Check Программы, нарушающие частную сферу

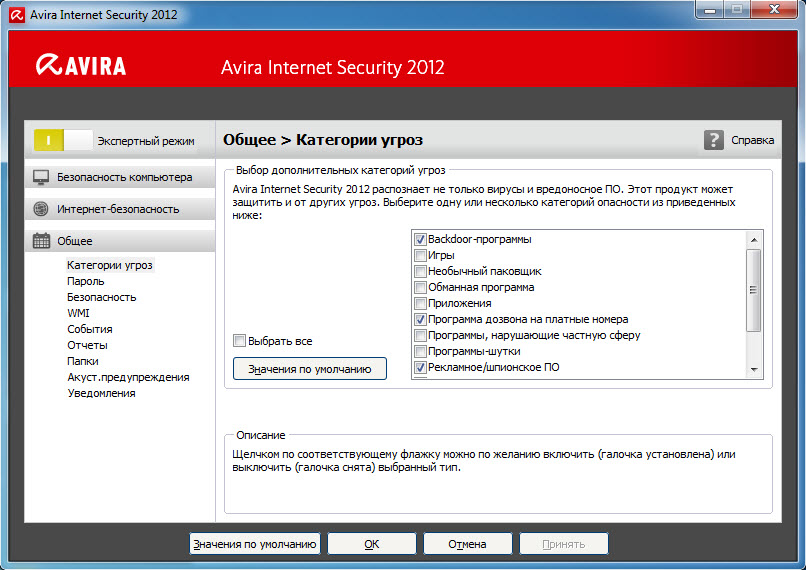pyautogui.click(x=420, y=336)
